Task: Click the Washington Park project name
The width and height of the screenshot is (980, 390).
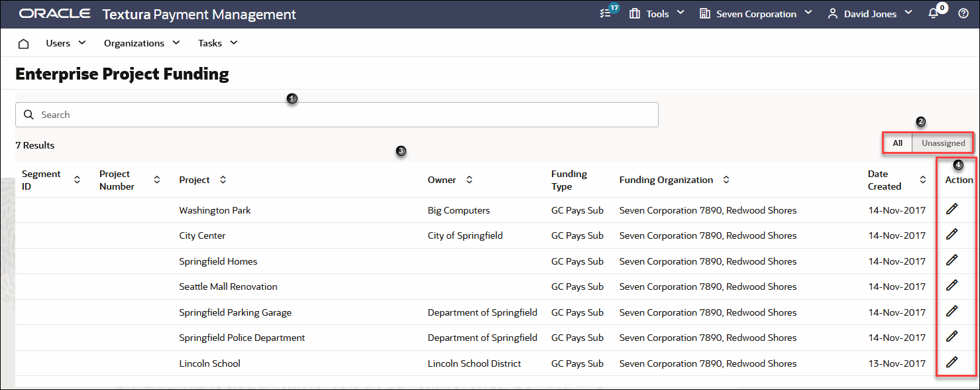Action: pos(215,210)
